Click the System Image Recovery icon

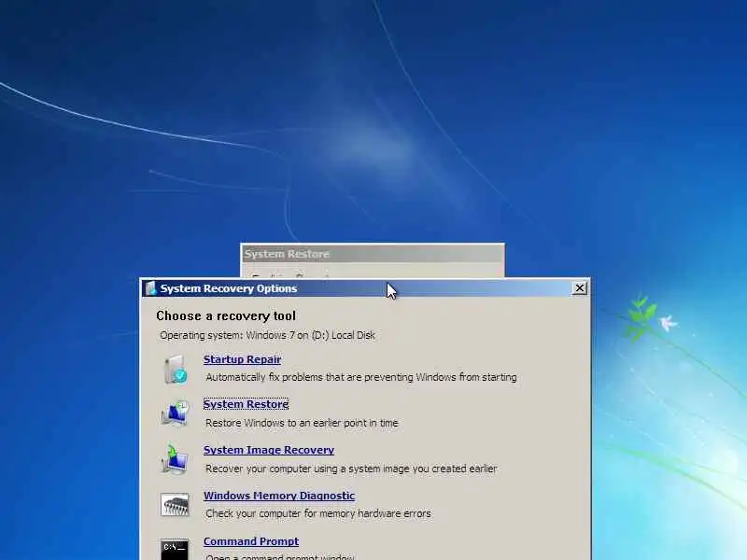(x=175, y=459)
